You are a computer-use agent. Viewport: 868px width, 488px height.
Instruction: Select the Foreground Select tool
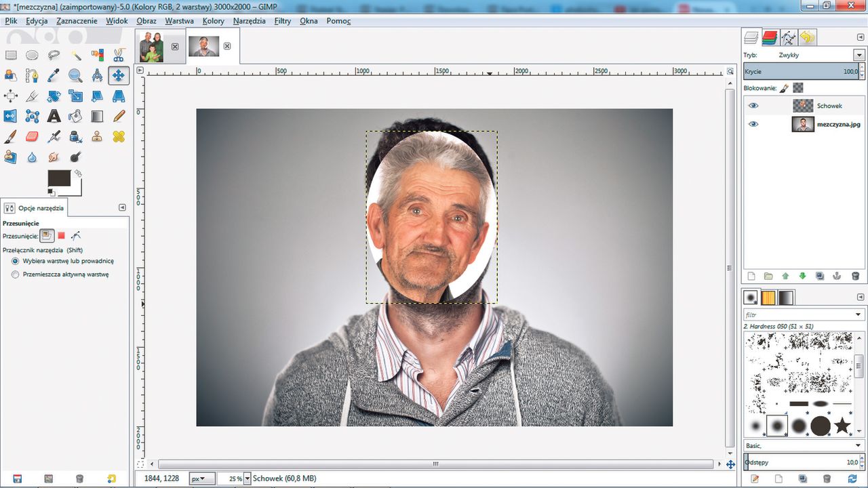pyautogui.click(x=10, y=75)
